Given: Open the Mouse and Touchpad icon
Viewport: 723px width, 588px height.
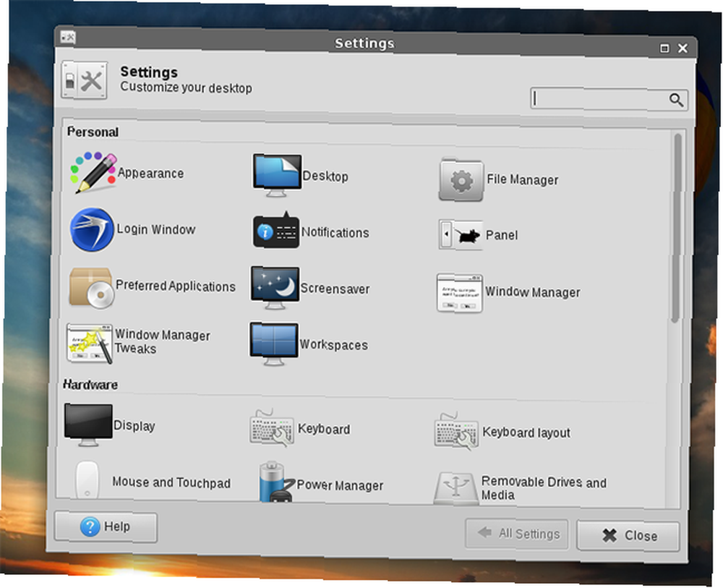Looking at the screenshot, I should [87, 480].
